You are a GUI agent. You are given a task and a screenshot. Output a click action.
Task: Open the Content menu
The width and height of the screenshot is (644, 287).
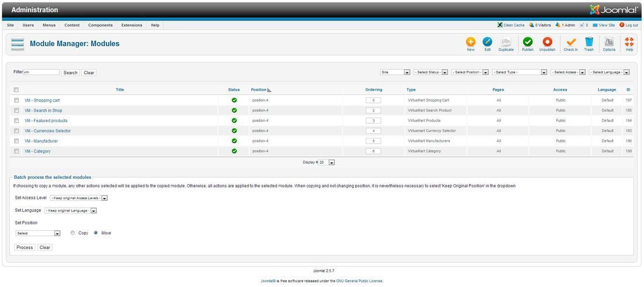tap(72, 25)
